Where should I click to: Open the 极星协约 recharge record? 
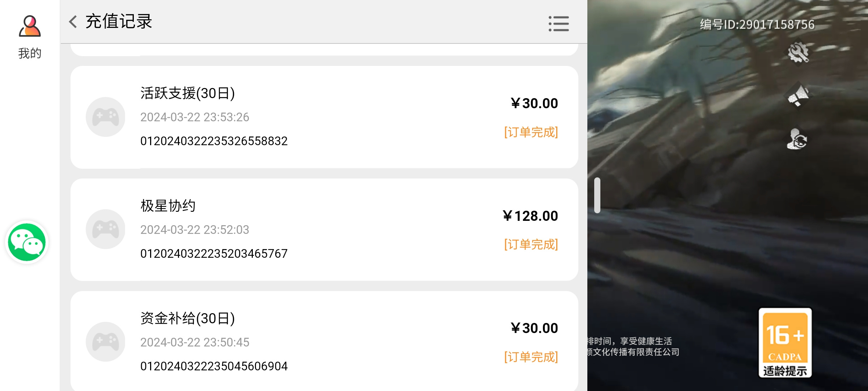pos(324,230)
